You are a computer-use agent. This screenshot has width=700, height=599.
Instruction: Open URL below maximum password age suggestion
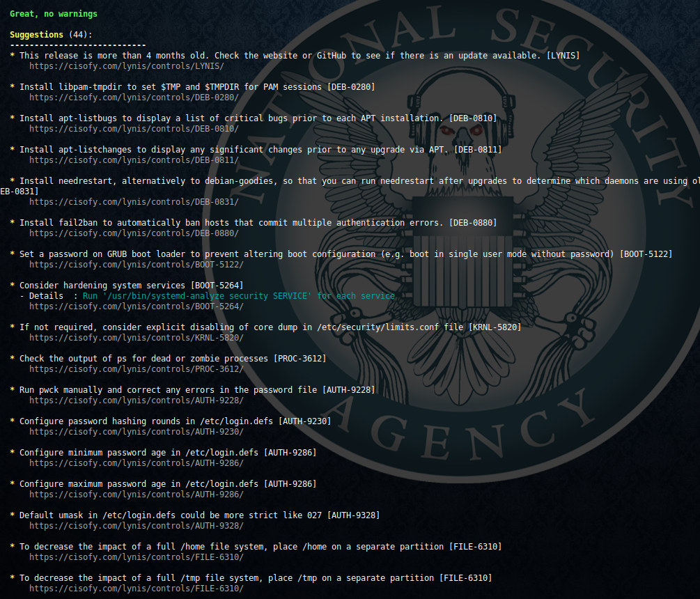(136, 495)
